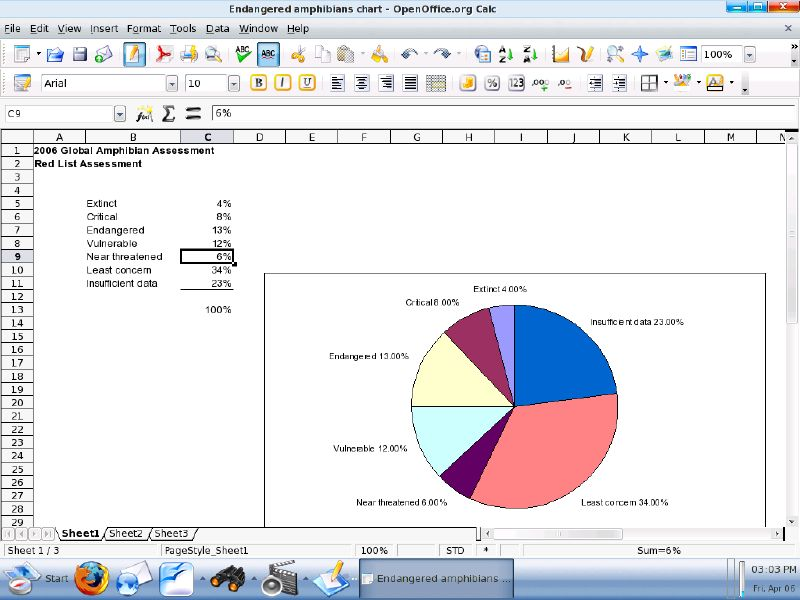Open the zoom 100% dropdown arrow
Image resolution: width=800 pixels, height=600 pixels.
749,55
